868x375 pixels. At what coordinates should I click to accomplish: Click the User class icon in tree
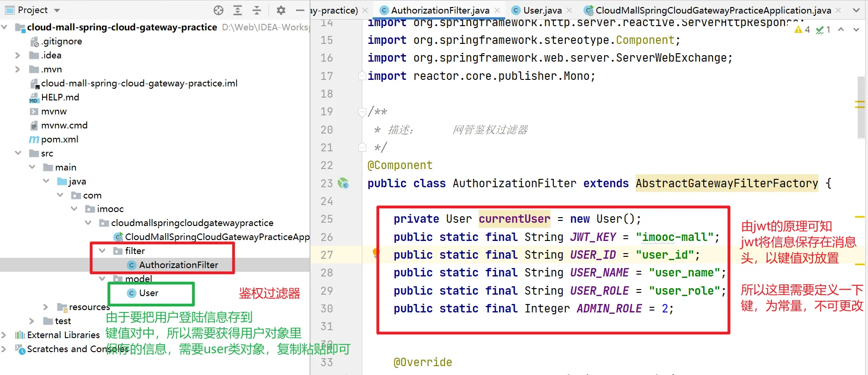click(x=132, y=293)
